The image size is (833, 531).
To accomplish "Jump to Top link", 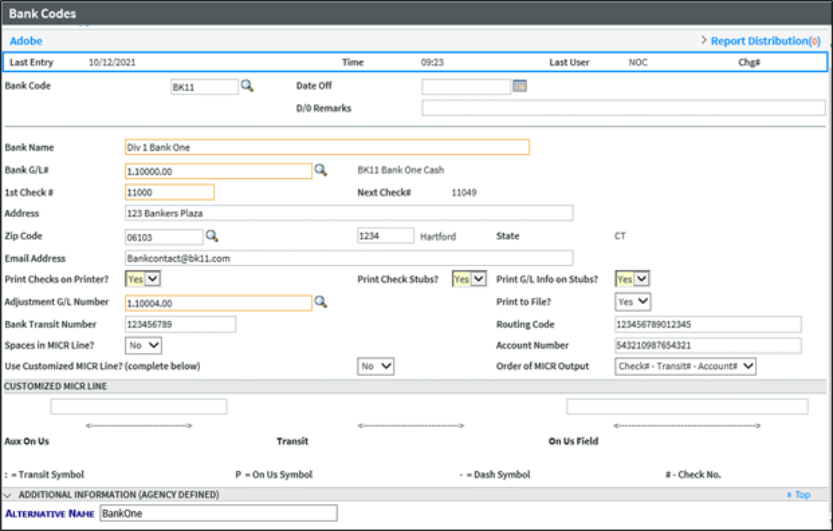I will coord(799,495).
